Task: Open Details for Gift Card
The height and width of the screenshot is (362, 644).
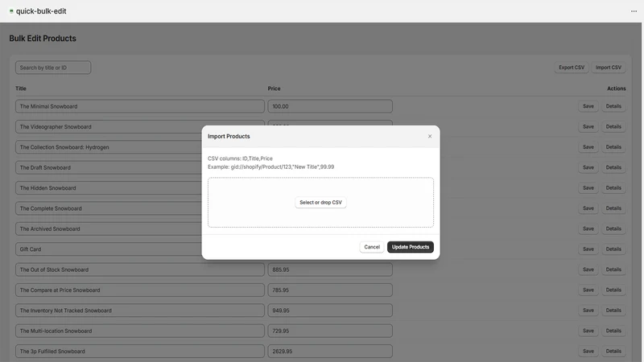Action: coord(613,249)
